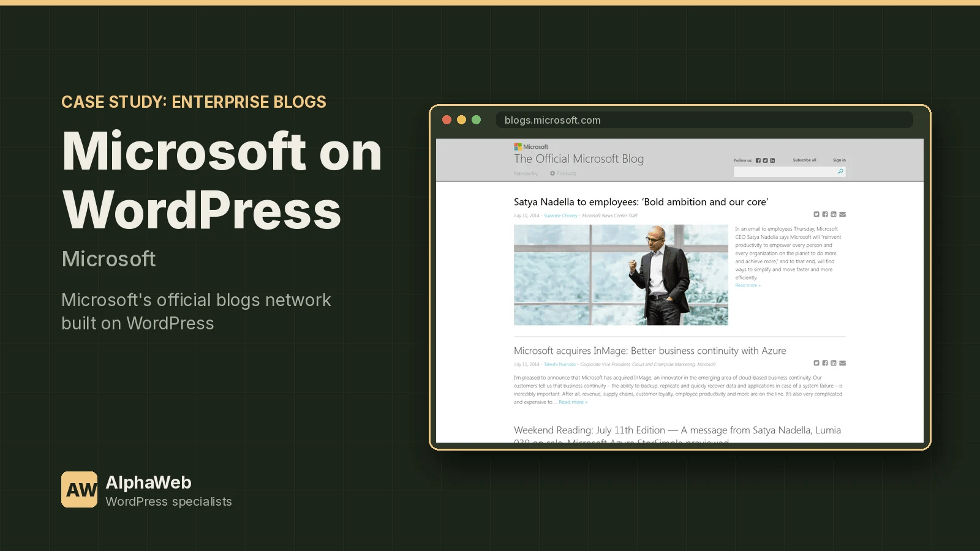Click the blog search input field
Viewport: 980px width, 551px height.
[x=790, y=172]
